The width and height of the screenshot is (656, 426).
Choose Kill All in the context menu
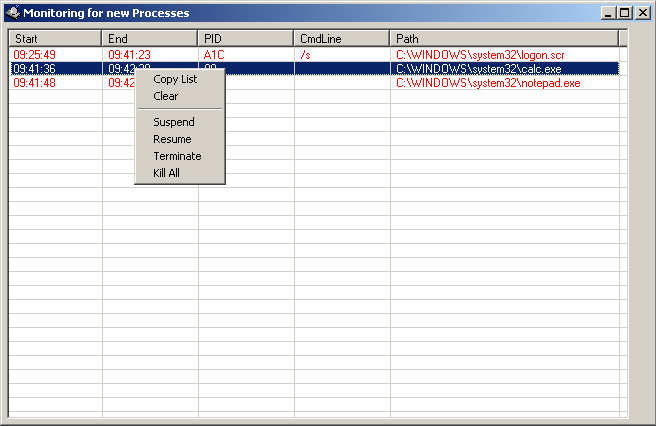[x=166, y=173]
